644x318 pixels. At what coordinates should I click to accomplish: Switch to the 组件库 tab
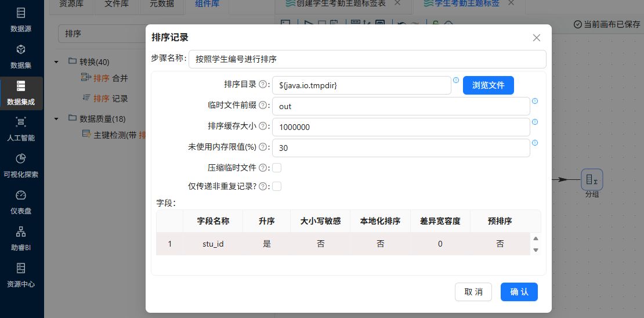click(207, 5)
